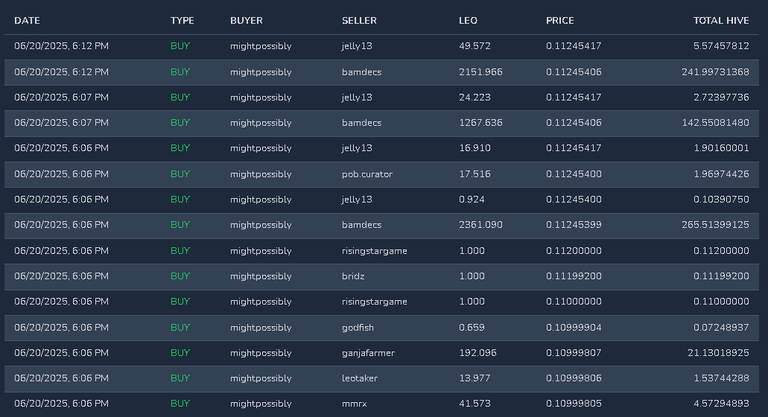Click LEO amount 2151.966
This screenshot has width=768, height=417.
tap(480, 72)
